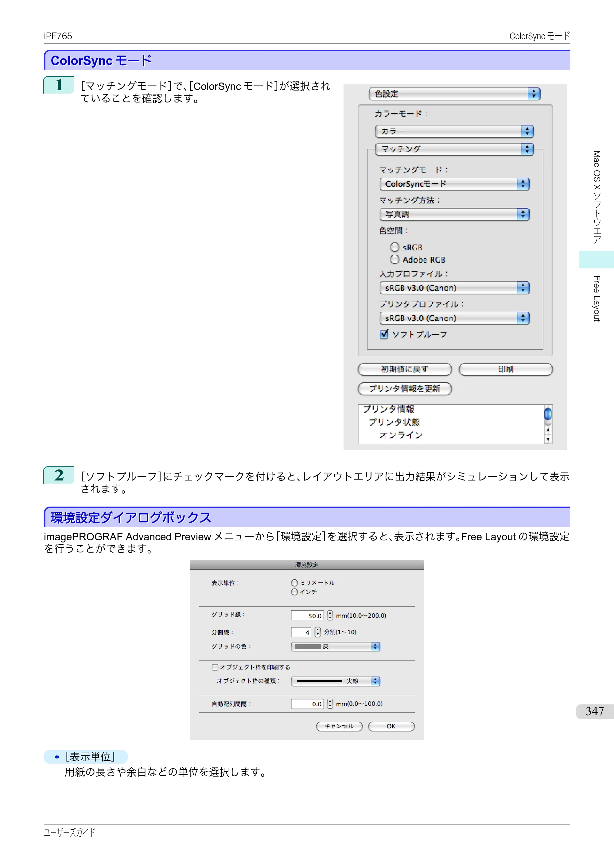Select the Adobe RGB radio button
The width and height of the screenshot is (614, 868).
(x=394, y=260)
